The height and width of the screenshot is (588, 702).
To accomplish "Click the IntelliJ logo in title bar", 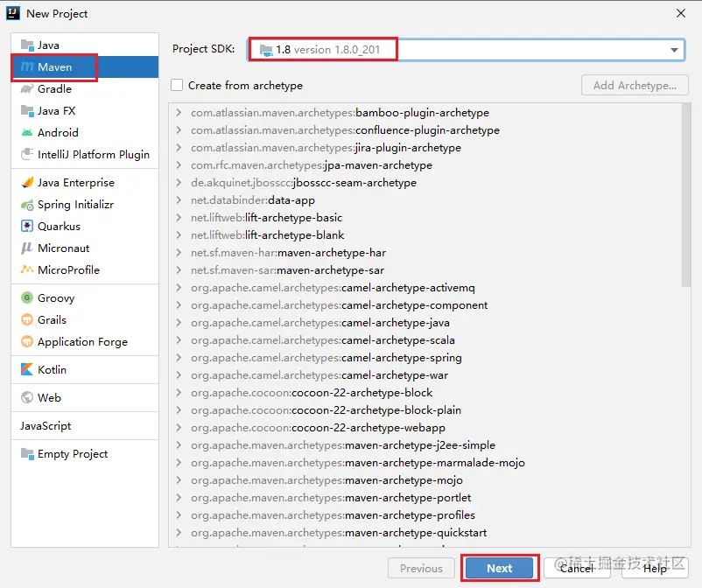I will pos(13,13).
